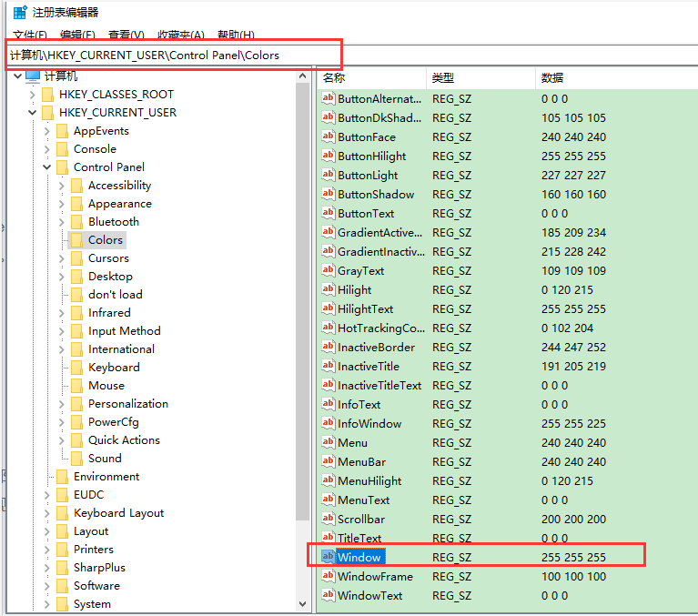The image size is (698, 616).
Task: Expand the Cursors key
Action: (x=62, y=258)
